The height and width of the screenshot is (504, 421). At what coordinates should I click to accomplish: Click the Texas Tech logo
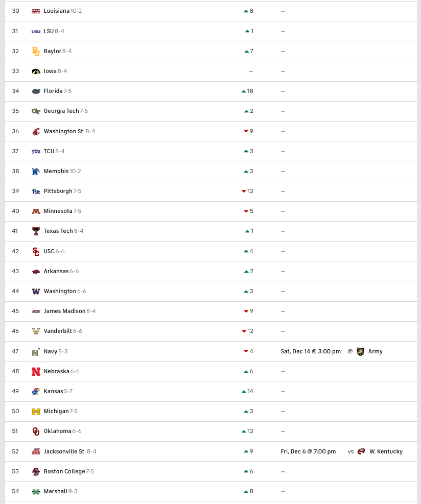[36, 231]
